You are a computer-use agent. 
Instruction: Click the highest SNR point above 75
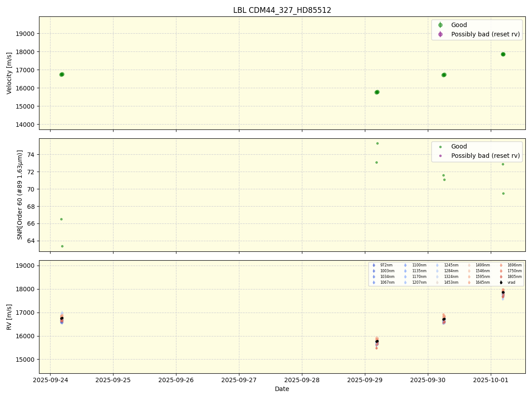[x=377, y=143]
